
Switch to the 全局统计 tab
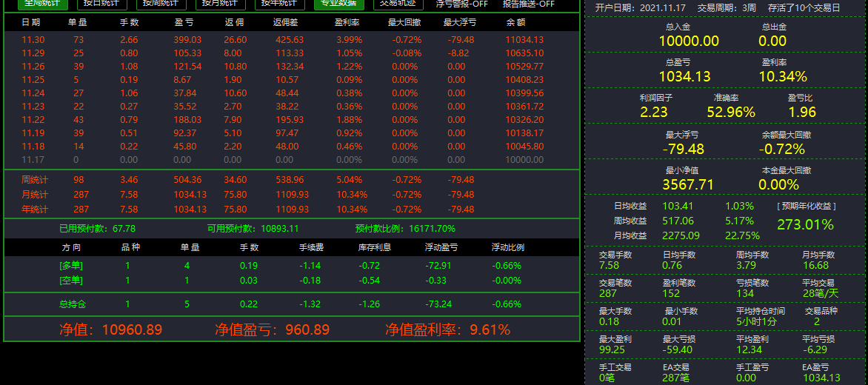(43, 4)
